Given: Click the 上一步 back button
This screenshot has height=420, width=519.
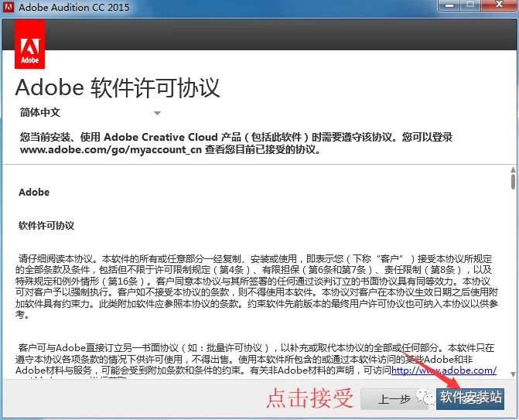Looking at the screenshot, I should pyautogui.click(x=394, y=399).
